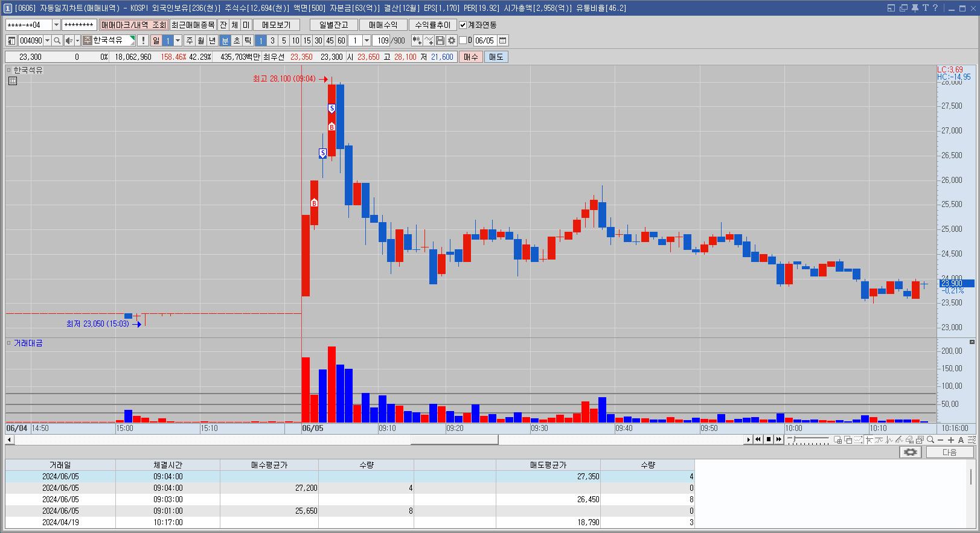
Task: Select the 월 monthly period toggle
Action: coord(201,40)
